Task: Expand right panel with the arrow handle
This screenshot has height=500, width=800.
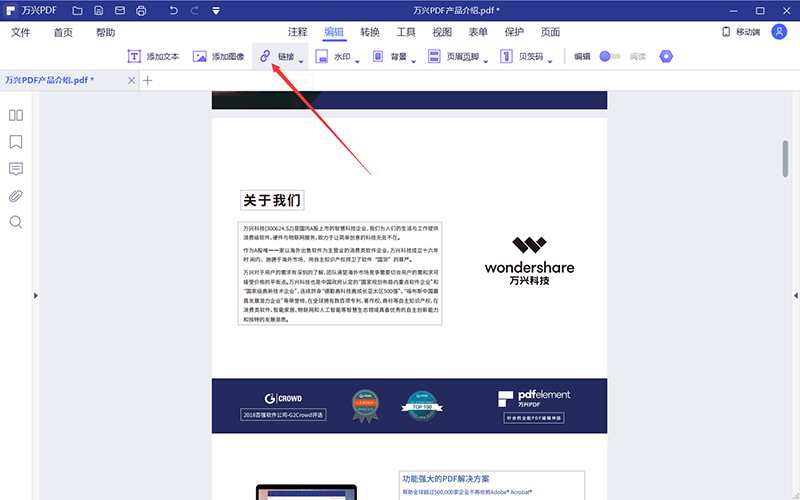Action: point(796,295)
